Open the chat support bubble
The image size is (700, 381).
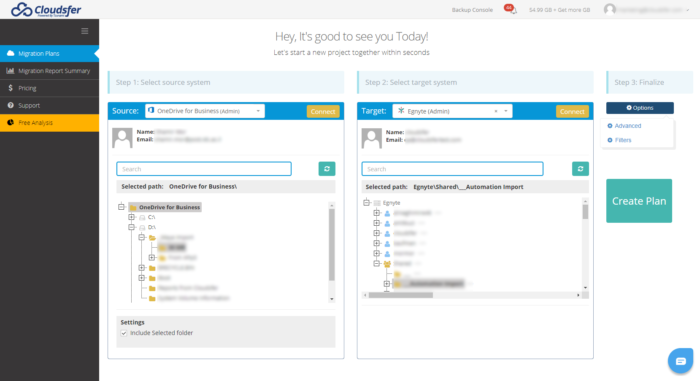click(680, 360)
